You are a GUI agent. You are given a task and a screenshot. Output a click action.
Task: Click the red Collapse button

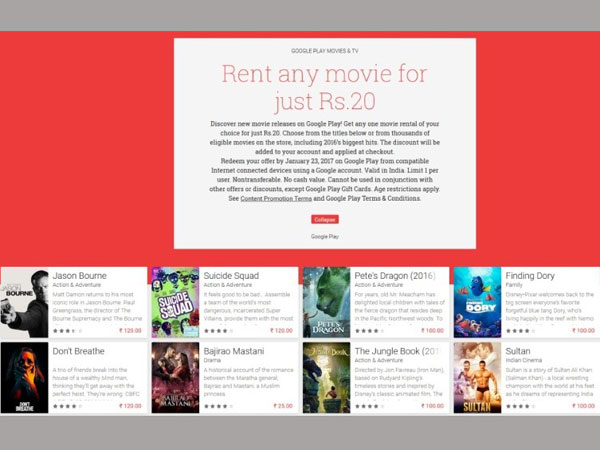point(324,219)
